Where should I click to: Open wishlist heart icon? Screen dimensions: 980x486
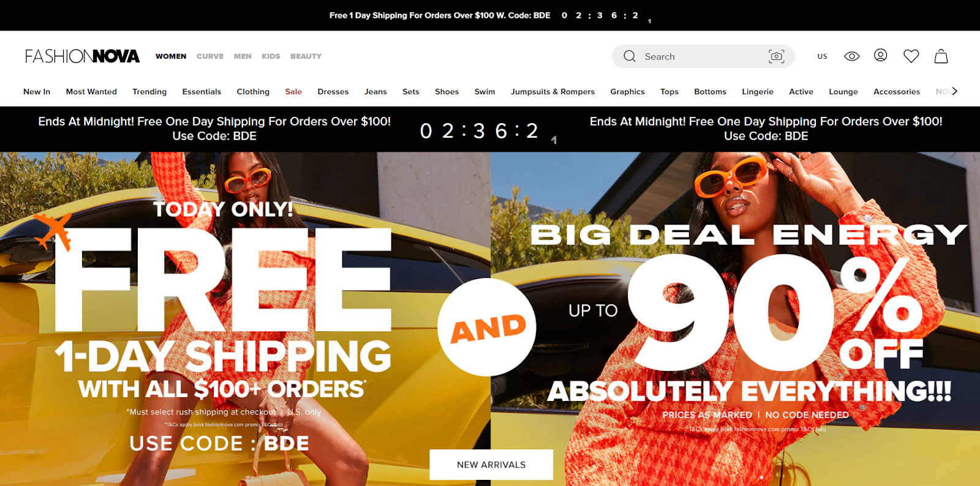[911, 56]
